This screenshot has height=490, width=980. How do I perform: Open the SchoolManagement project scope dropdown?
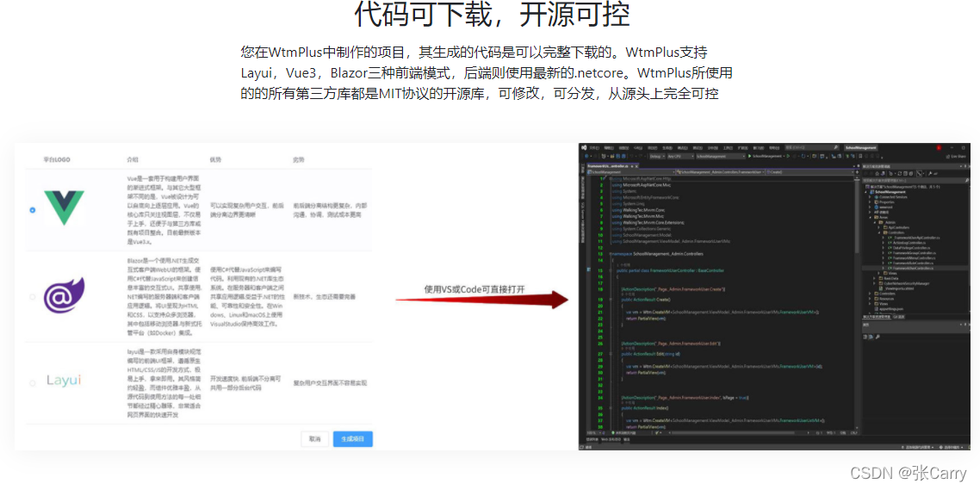630,172
